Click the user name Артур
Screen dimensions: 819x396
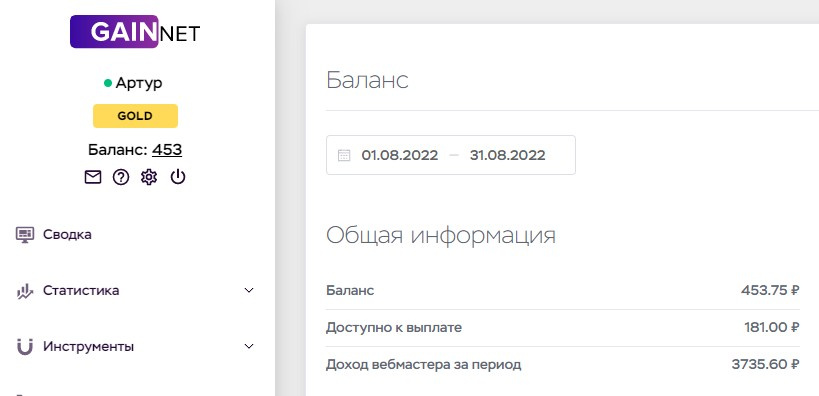coord(139,83)
